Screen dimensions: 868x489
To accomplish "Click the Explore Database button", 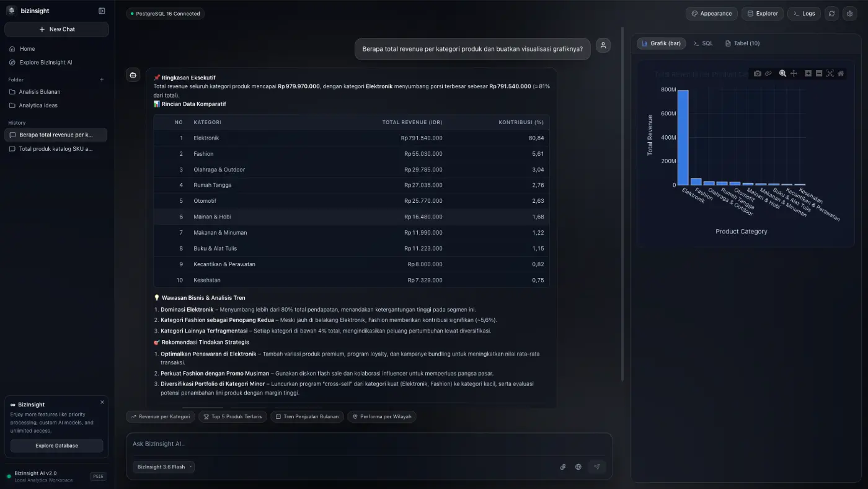I will (56, 446).
